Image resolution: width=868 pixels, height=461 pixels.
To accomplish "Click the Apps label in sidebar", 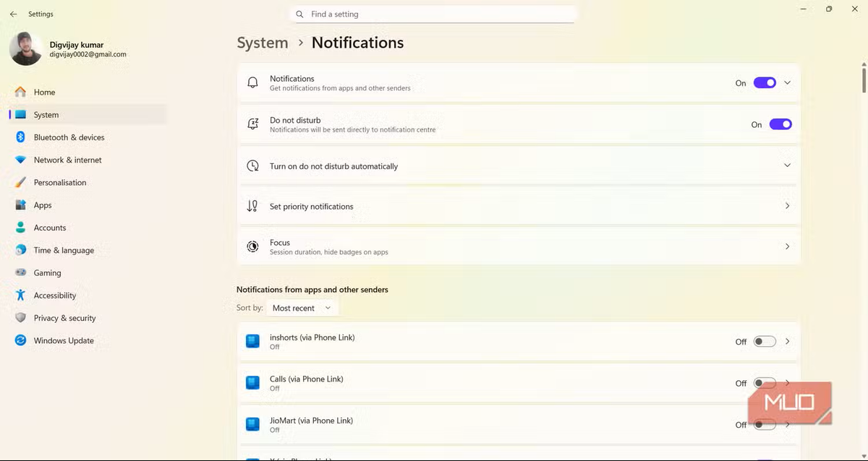I will pos(43,205).
